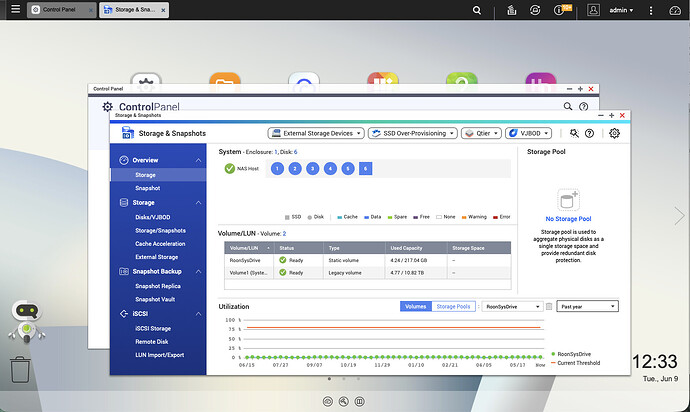Open LUN Import/Export in the sidebar
Image resolution: width=690 pixels, height=412 pixels.
click(158, 355)
